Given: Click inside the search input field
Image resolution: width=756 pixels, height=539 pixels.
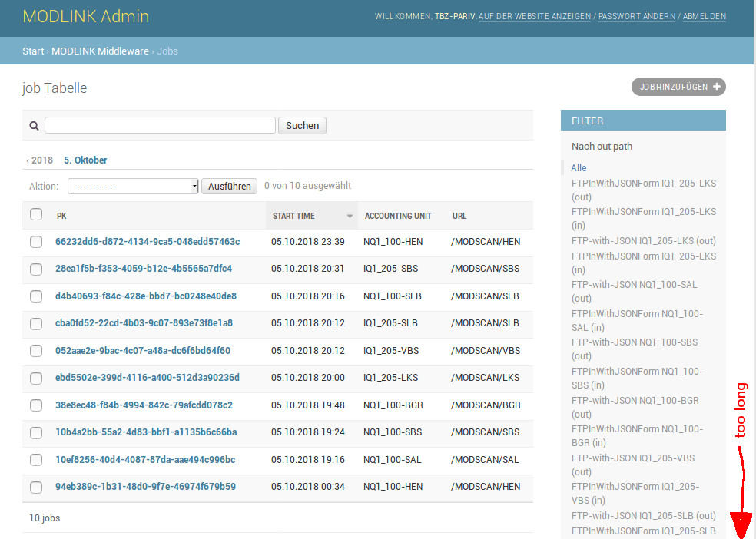Looking at the screenshot, I should (159, 124).
